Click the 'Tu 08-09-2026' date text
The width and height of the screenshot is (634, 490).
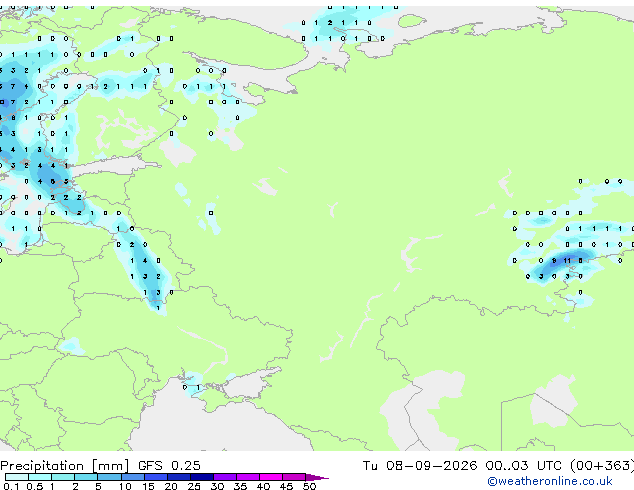tap(420, 466)
